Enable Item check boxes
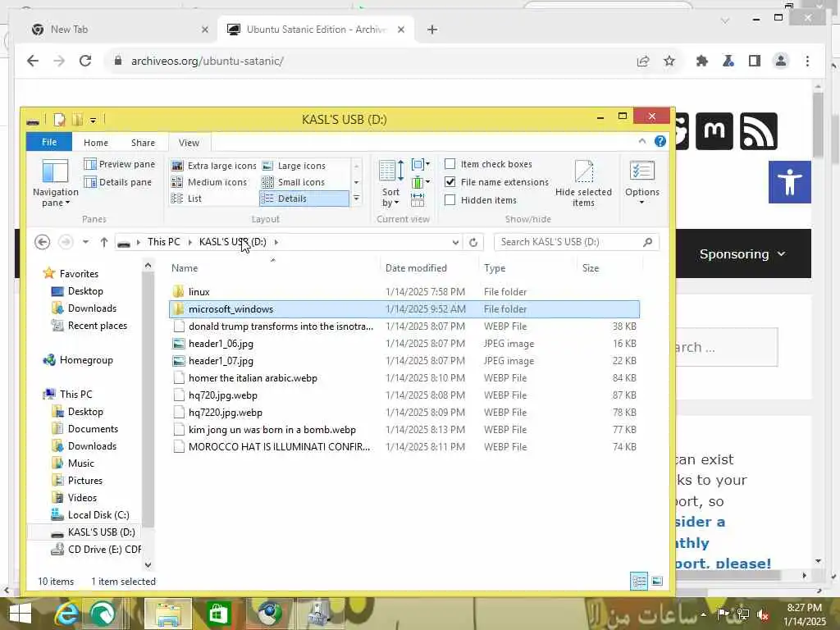Screen dimensions: 840x630 click(450, 164)
